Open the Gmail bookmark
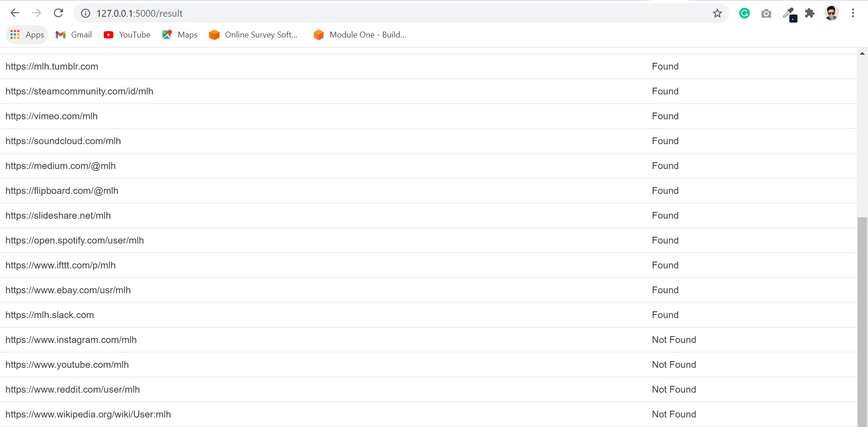The height and width of the screenshot is (427, 868). point(74,35)
